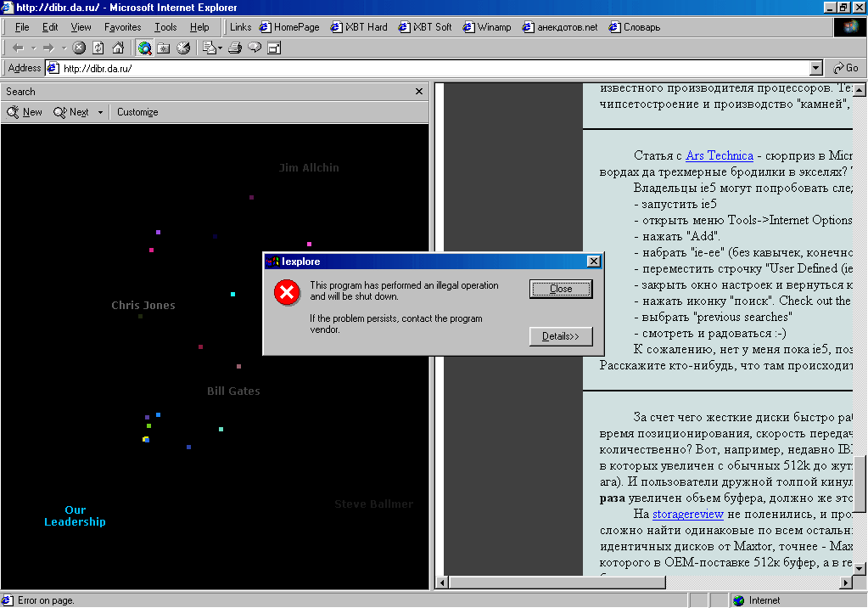Click the Windows logo throbber

[x=849, y=27]
